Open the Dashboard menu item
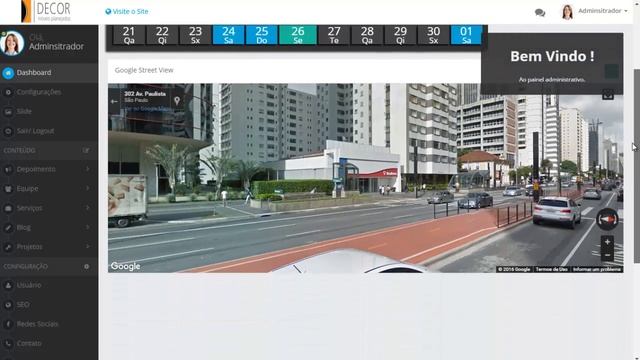This screenshot has height=360, width=640. point(49,73)
